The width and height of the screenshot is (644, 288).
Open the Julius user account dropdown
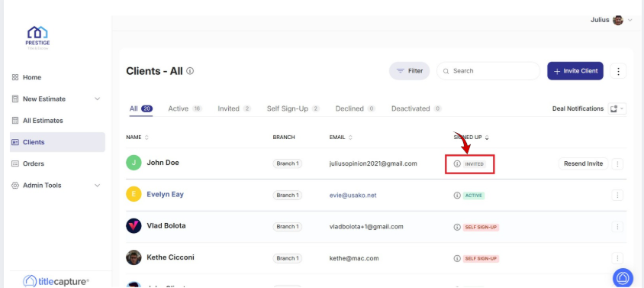611,20
